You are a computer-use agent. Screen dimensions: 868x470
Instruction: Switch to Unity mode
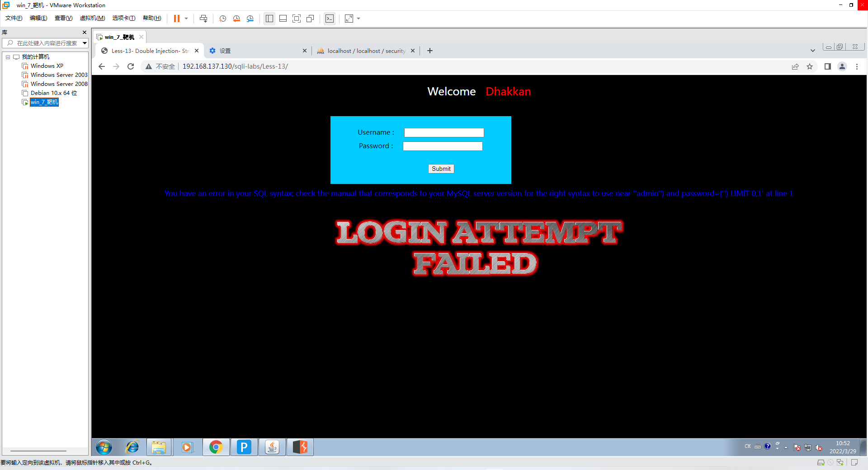pyautogui.click(x=310, y=19)
